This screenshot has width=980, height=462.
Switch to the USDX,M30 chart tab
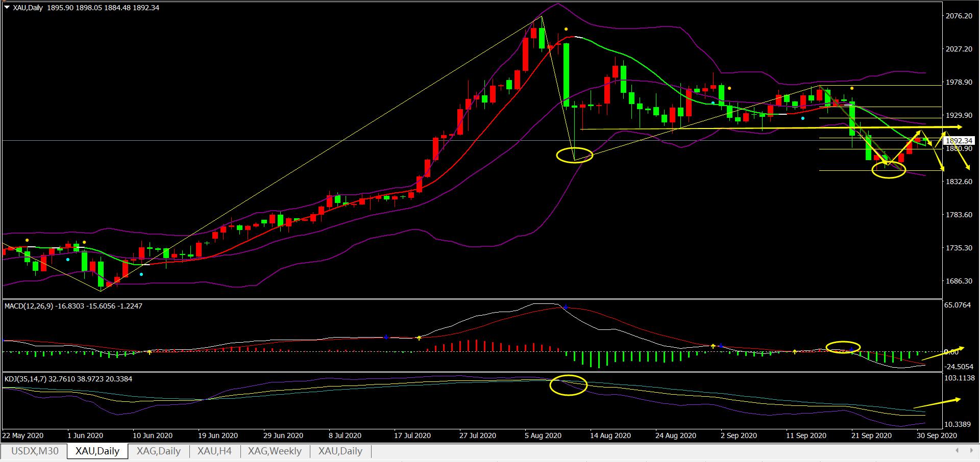click(35, 451)
